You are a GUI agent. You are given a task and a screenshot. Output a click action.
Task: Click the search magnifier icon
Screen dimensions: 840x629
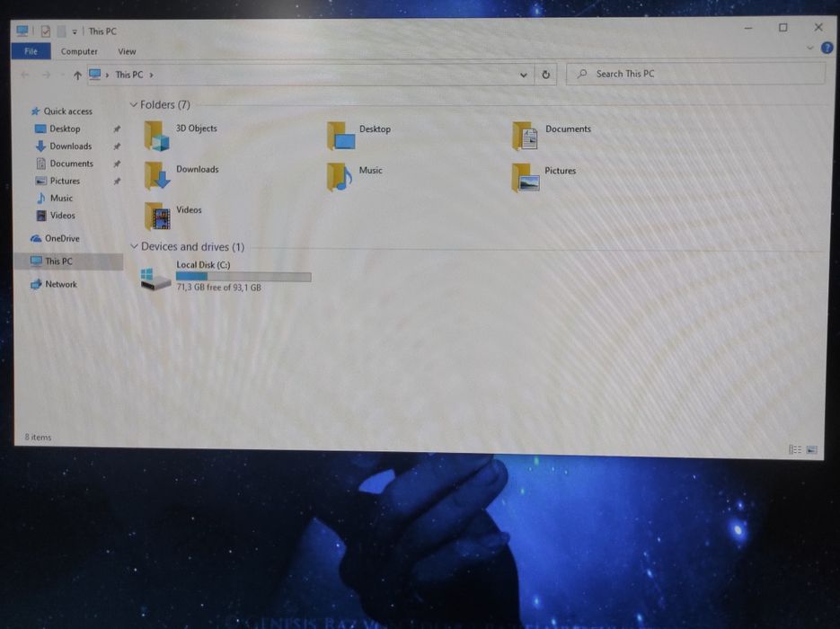click(582, 74)
